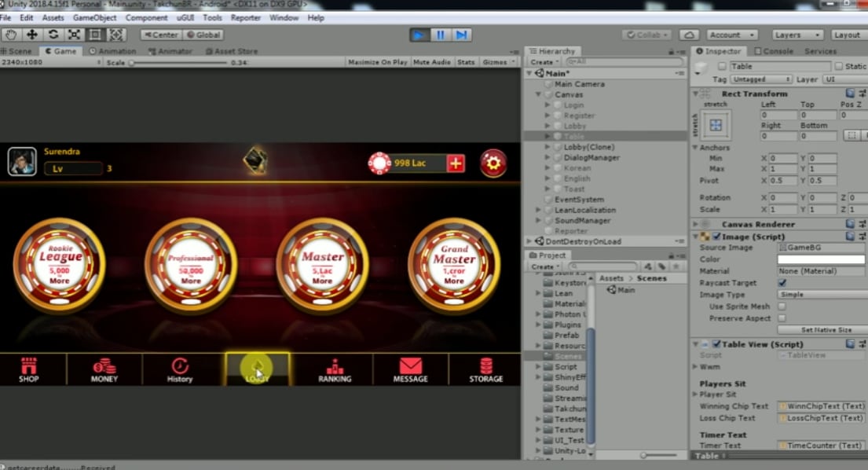This screenshot has height=470, width=868.
Task: Open the History icon in the game bar
Action: (x=180, y=369)
